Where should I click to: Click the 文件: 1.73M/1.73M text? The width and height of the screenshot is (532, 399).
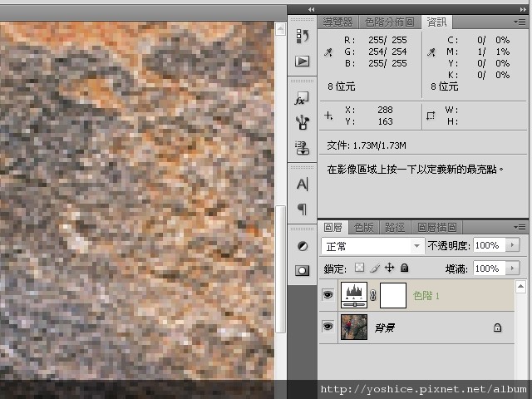367,145
